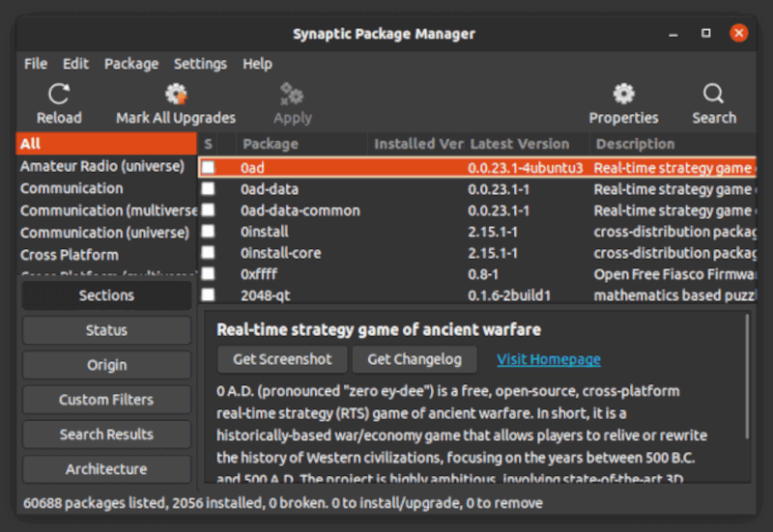Viewport: 773px width, 532px height.
Task: Select the Amateur Radio (universe) section
Action: tap(102, 166)
